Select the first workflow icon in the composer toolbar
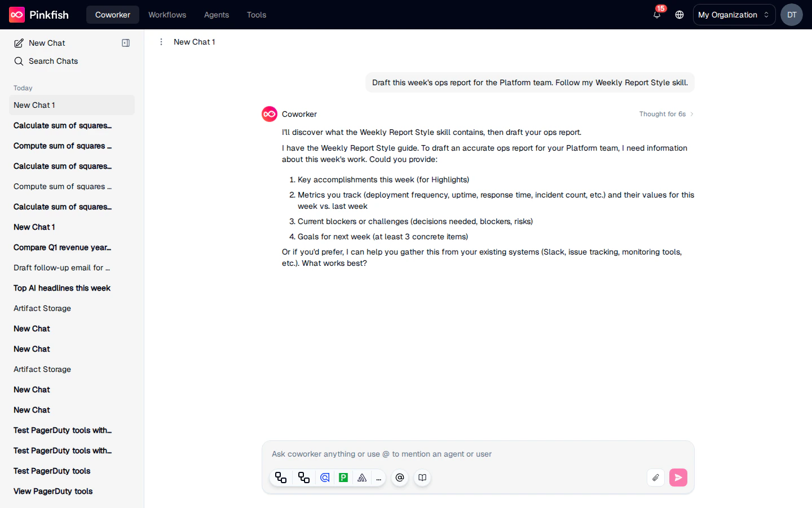The image size is (812, 508). point(281,478)
